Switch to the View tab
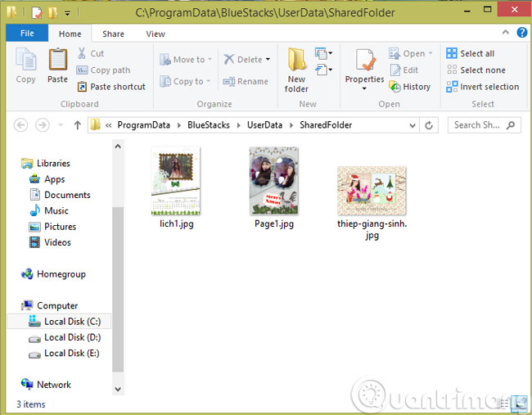The width and height of the screenshot is (532, 415). [x=156, y=34]
